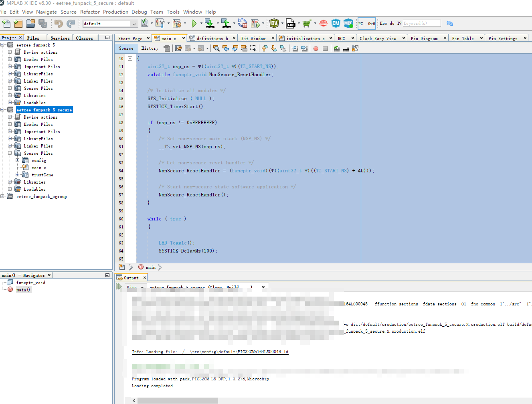Screen dimensions: 532x404
Task: Click the Keyword search input field
Action: [x=422, y=23]
